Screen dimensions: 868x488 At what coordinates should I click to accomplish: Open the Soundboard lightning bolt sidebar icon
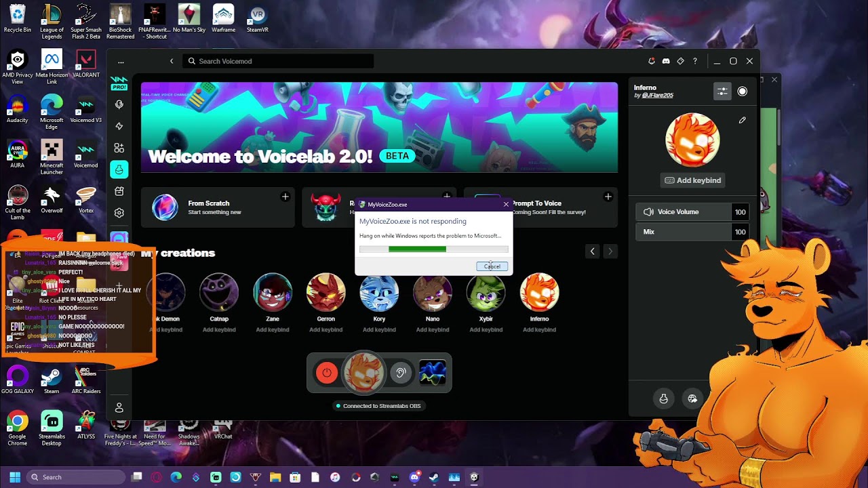119,126
